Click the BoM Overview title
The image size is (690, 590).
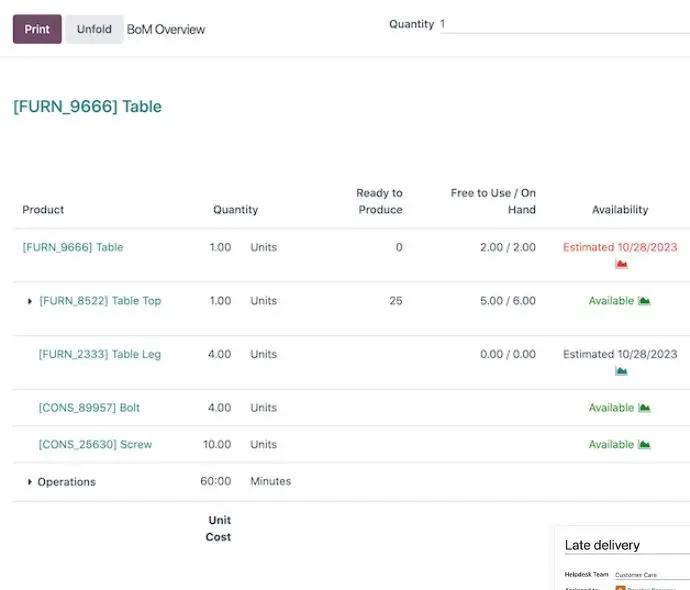click(166, 29)
